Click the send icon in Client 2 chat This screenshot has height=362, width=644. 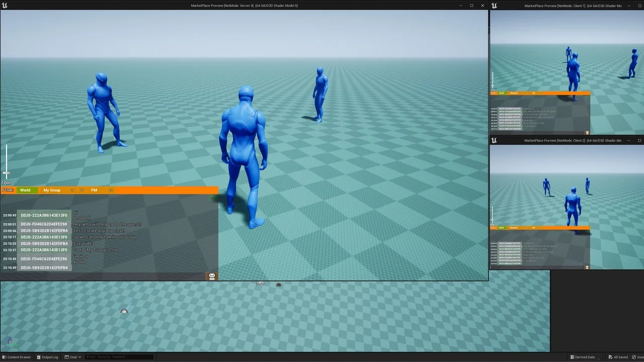pos(587,267)
